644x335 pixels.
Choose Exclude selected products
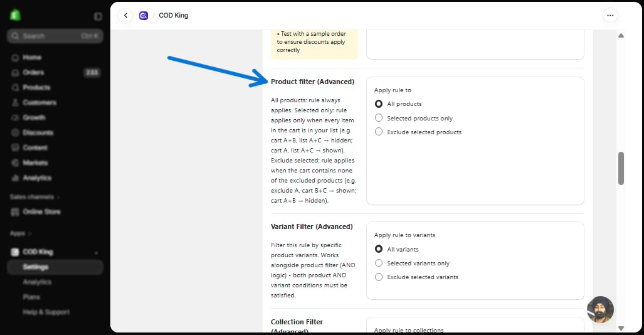pyautogui.click(x=379, y=132)
